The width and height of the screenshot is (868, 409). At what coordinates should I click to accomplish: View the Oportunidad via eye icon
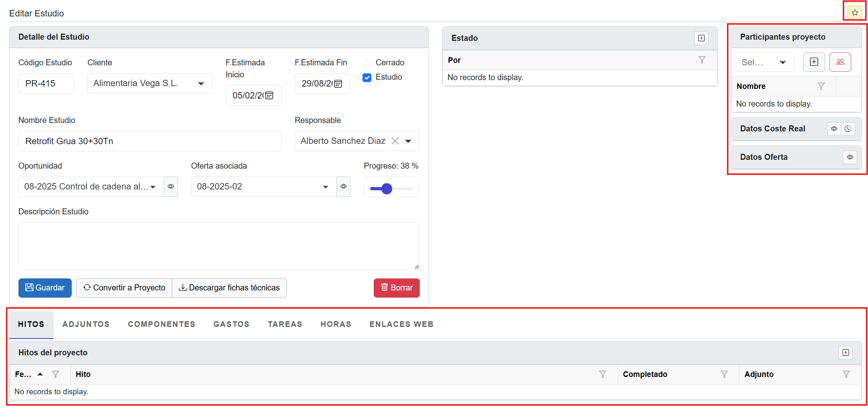click(x=171, y=187)
